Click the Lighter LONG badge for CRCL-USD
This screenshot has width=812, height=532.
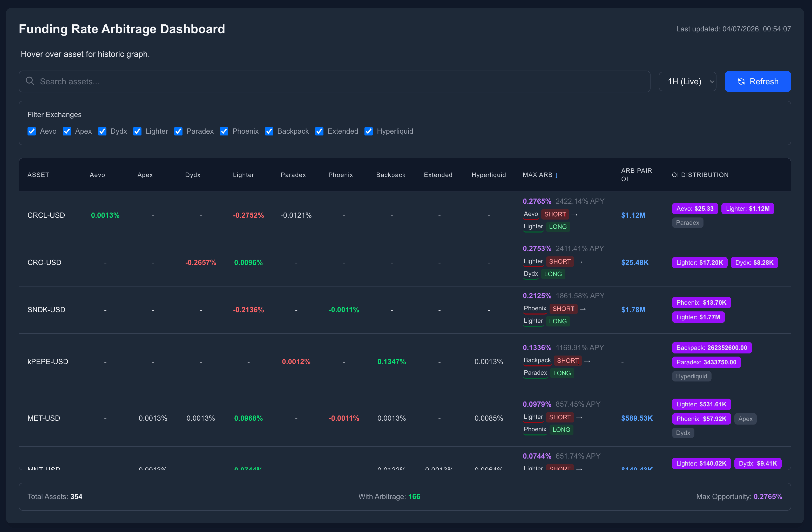point(558,227)
